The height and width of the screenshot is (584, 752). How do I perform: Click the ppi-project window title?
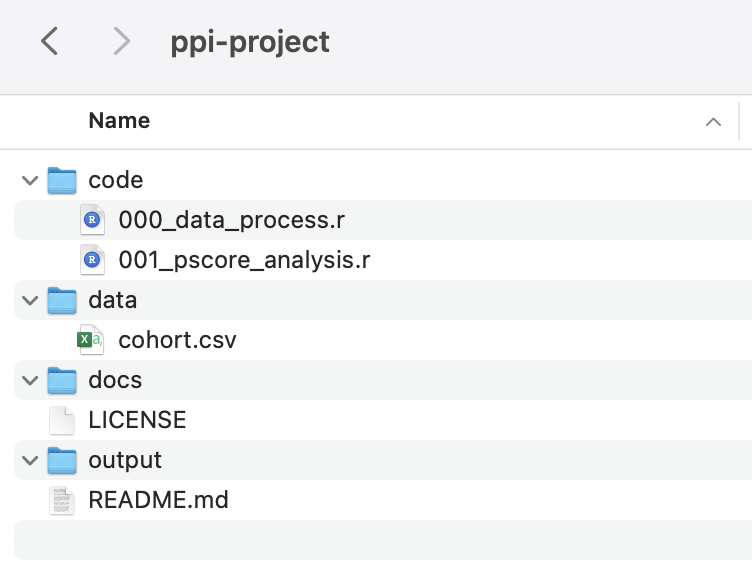pyautogui.click(x=249, y=42)
